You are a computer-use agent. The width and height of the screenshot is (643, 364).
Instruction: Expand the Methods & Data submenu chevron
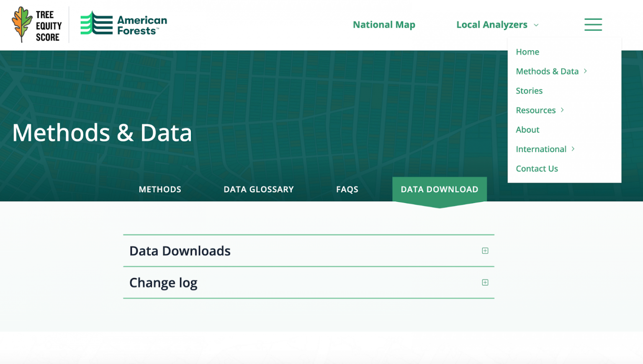pyautogui.click(x=586, y=71)
